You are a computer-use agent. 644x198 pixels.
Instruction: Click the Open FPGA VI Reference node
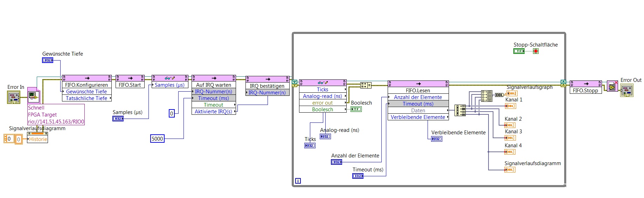pos(34,95)
